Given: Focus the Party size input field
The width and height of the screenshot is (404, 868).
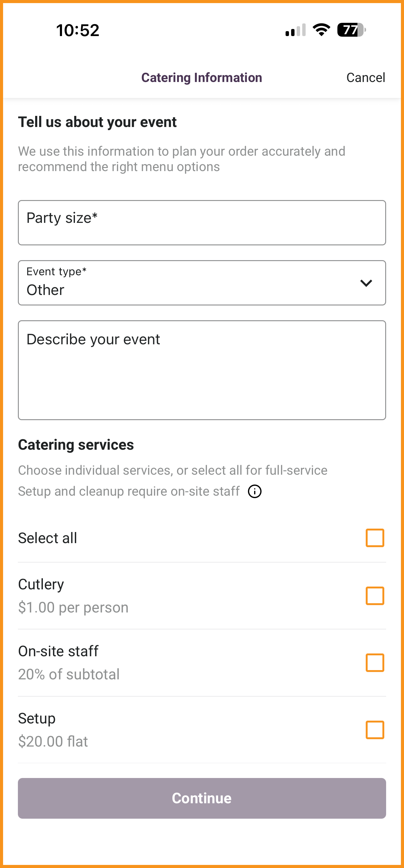Looking at the screenshot, I should coord(202,223).
